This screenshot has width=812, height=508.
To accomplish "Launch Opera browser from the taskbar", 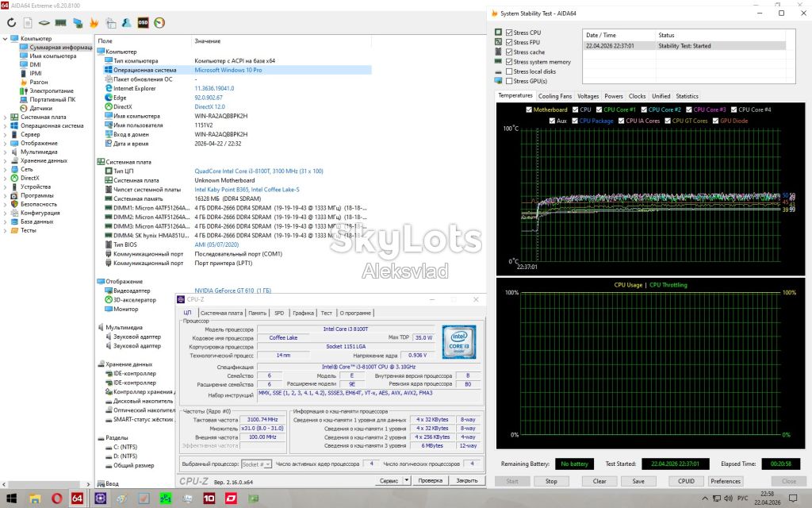I will click(56, 498).
